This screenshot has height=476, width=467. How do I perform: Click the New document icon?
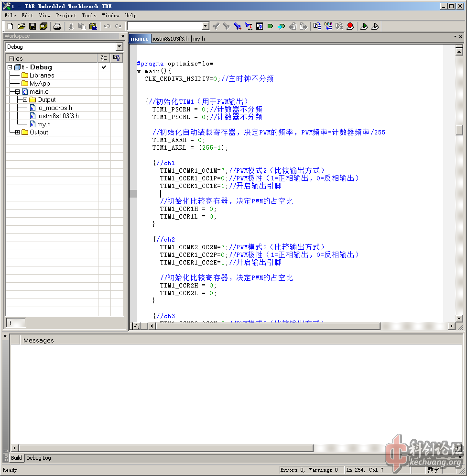point(10,26)
